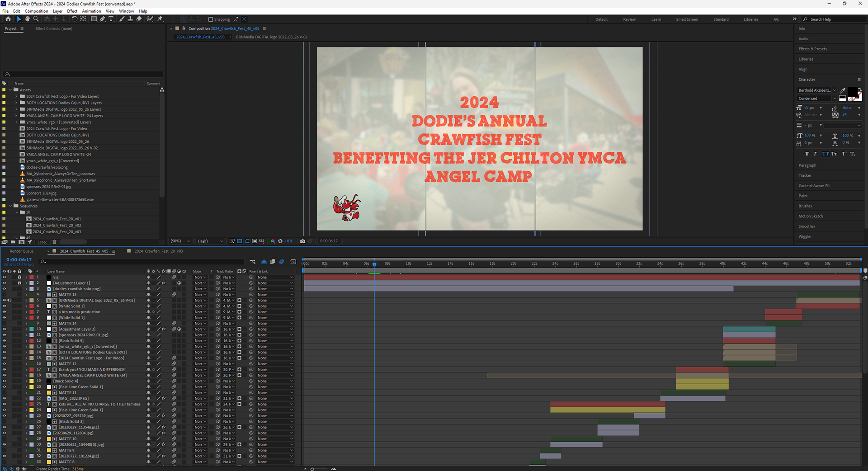Hide the Adjustment Layer 1 eye toggle
Image resolution: width=868 pixels, height=471 pixels.
(x=5, y=283)
